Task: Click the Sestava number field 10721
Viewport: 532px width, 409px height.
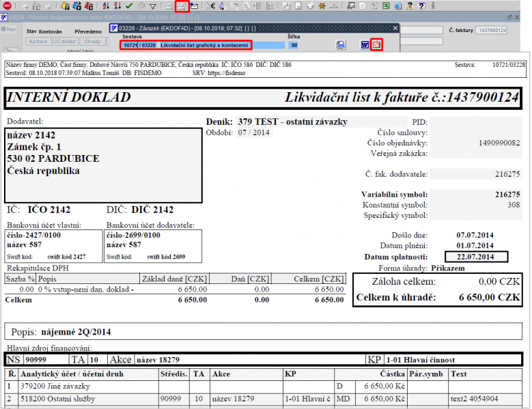Action: (130, 45)
